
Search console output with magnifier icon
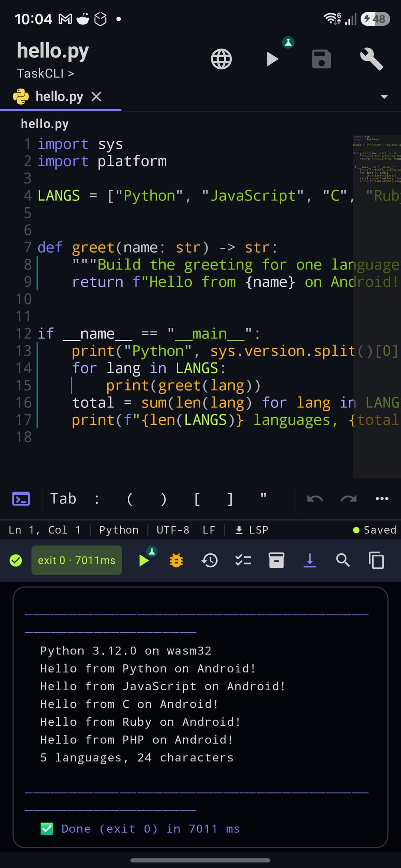click(x=343, y=560)
